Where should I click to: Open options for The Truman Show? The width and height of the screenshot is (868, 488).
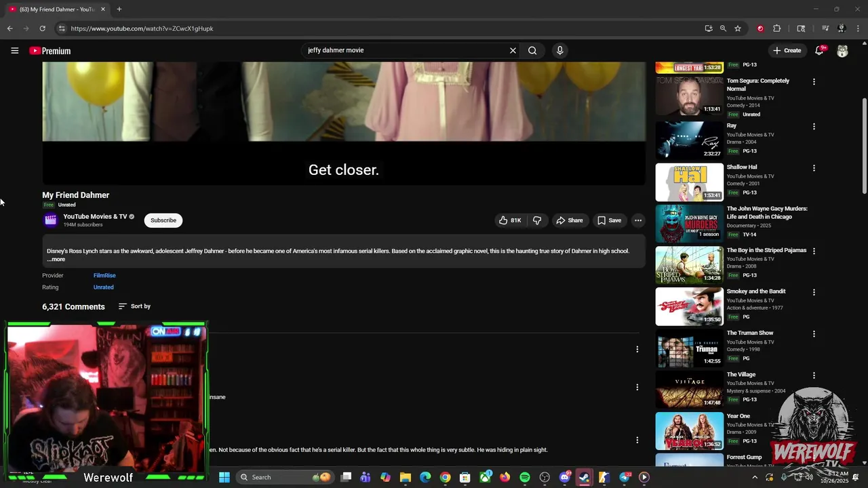pos(814,334)
